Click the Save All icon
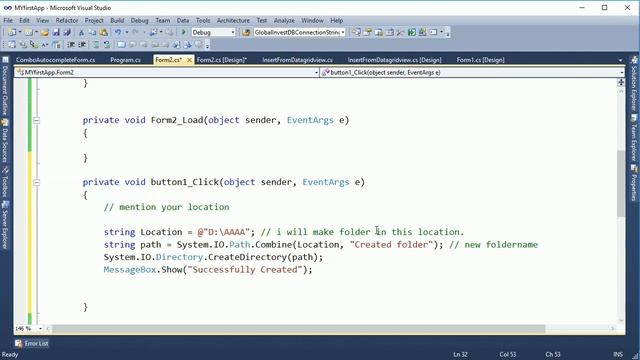The height and width of the screenshot is (360, 640). pos(67,32)
